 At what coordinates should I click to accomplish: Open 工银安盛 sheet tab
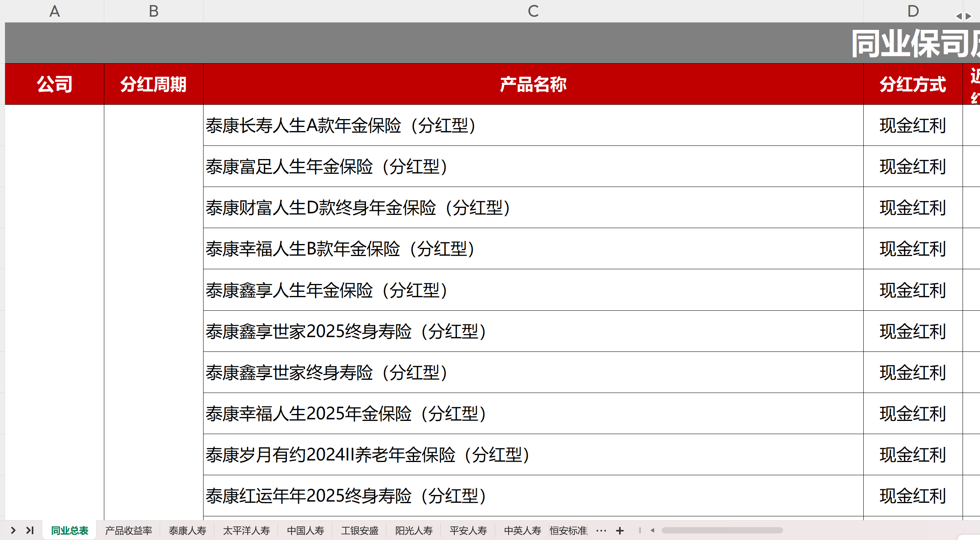click(360, 530)
